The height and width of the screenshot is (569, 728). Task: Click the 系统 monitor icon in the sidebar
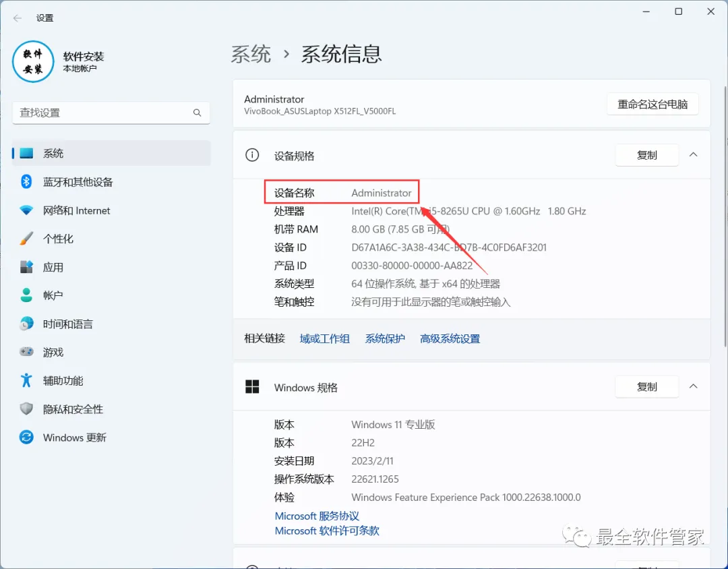pyautogui.click(x=26, y=153)
